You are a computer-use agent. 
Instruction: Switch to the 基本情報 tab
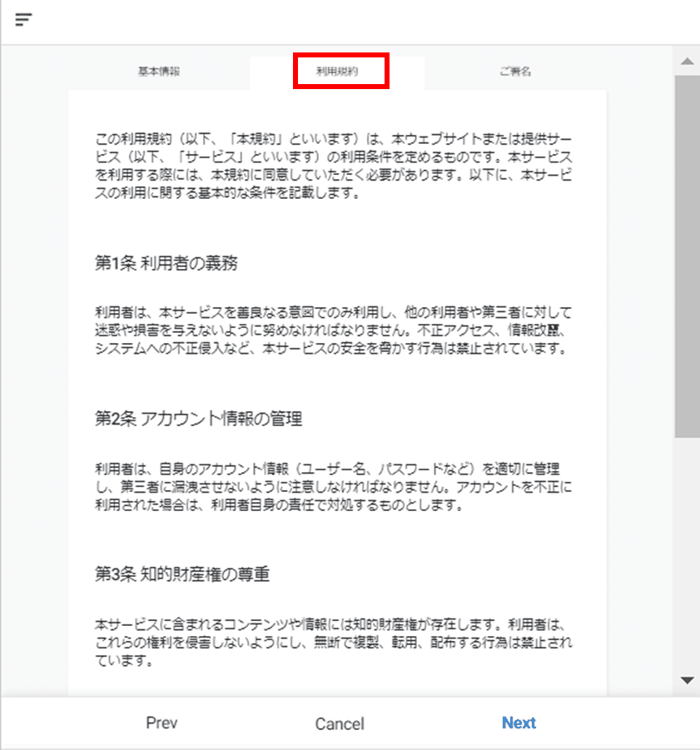click(159, 72)
